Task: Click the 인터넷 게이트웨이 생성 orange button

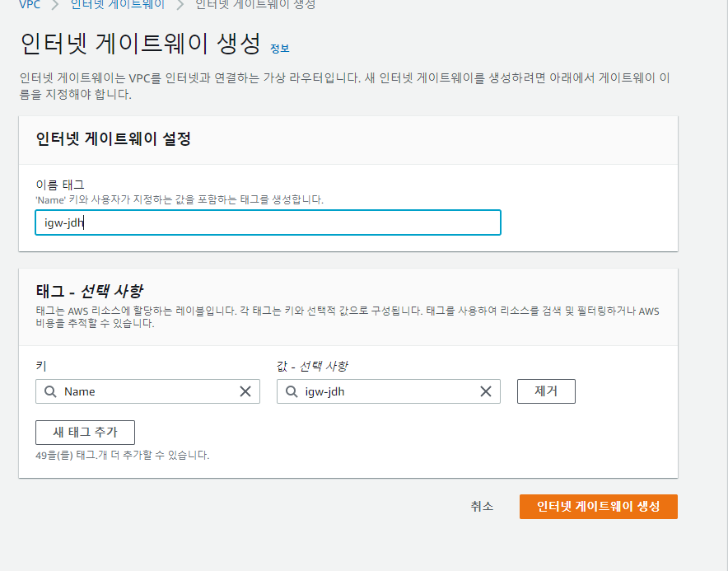Action: 599,507
